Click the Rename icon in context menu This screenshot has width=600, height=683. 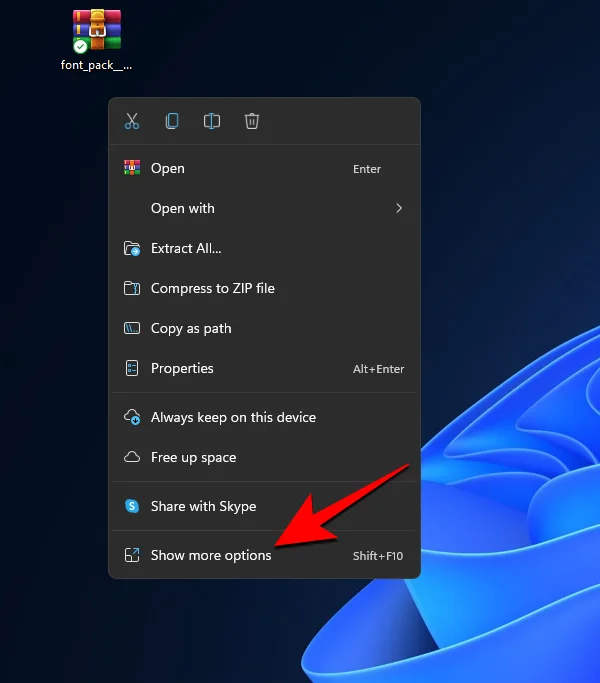coord(212,121)
